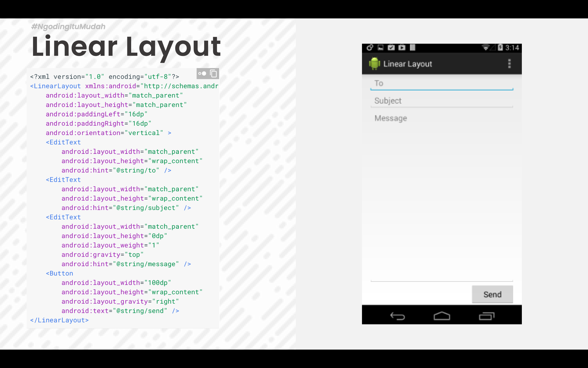Copy the code with the copy icon

(213, 74)
